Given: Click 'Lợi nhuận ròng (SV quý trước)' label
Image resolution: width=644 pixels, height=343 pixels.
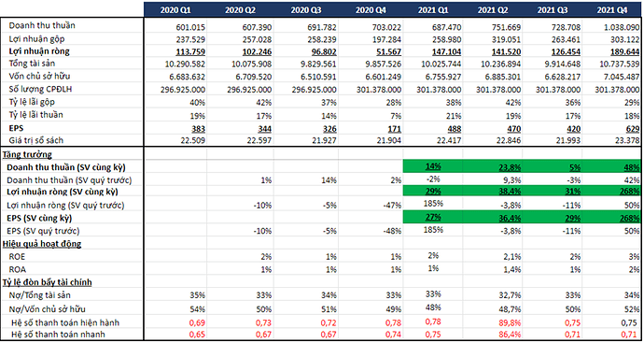Looking at the screenshot, I should [65, 206].
